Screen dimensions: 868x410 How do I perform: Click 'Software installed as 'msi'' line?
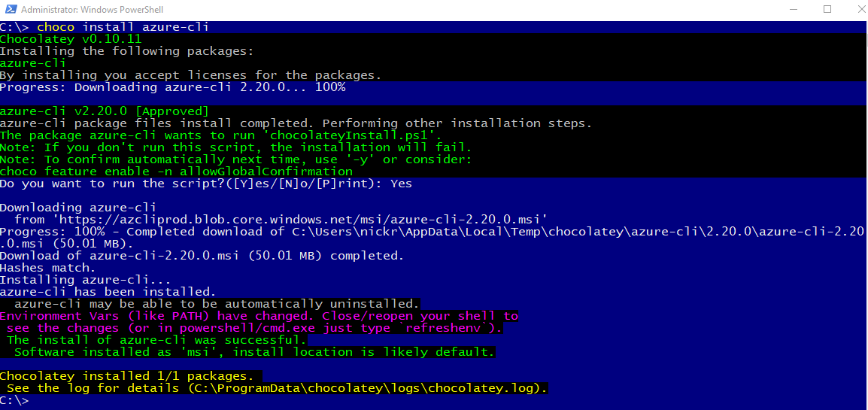pyautogui.click(x=255, y=352)
